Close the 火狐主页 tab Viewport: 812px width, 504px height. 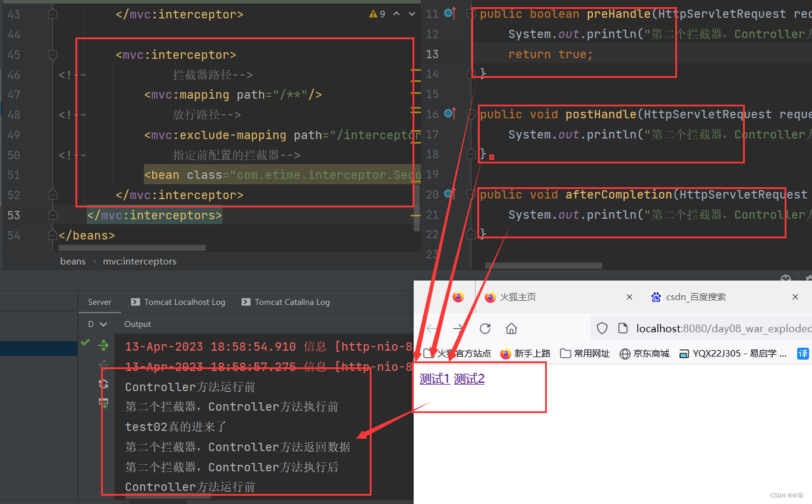coord(630,297)
